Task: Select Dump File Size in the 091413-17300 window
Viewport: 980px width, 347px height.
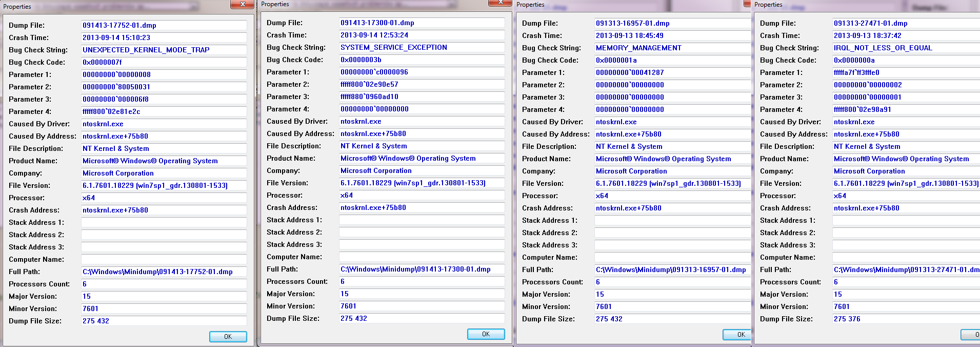Action: pyautogui.click(x=422, y=318)
